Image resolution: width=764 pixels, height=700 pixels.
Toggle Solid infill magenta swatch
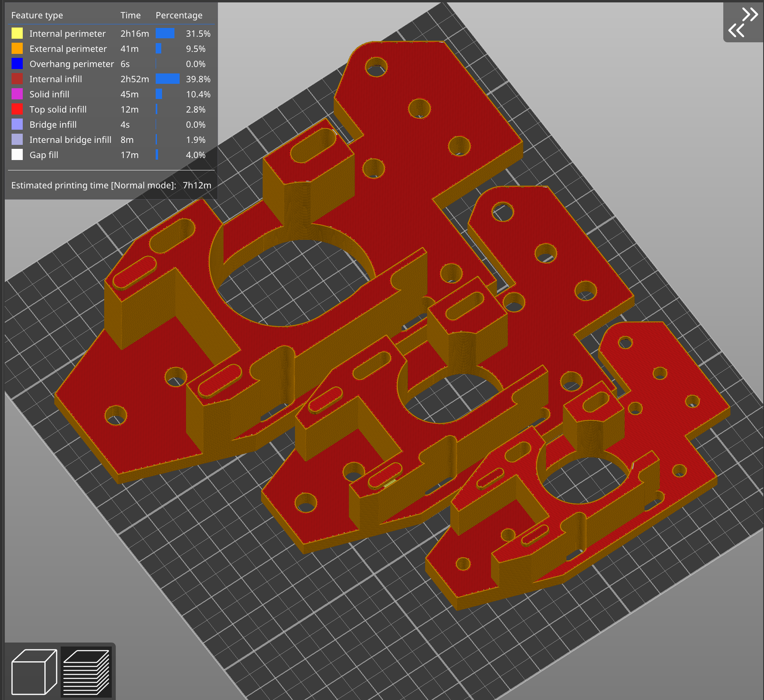coord(17,94)
